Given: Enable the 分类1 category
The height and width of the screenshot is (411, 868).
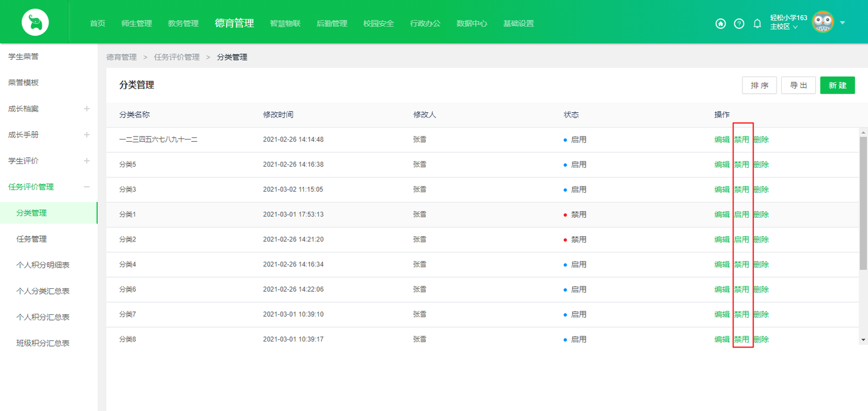Looking at the screenshot, I should [741, 214].
